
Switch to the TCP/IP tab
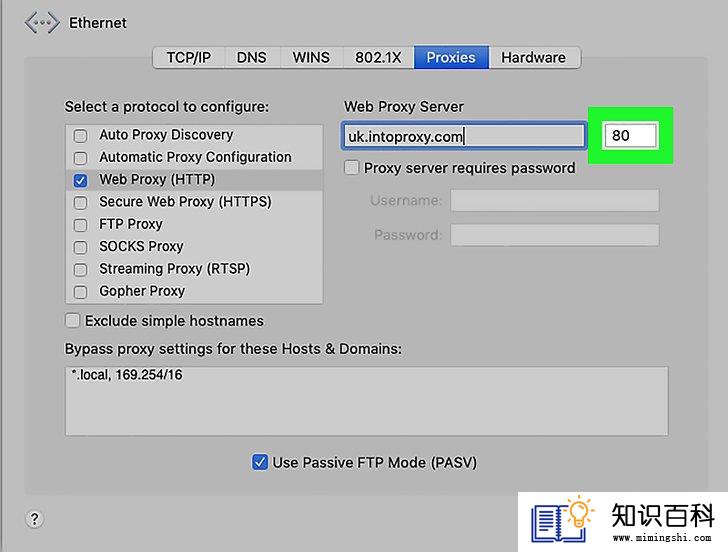coord(188,58)
